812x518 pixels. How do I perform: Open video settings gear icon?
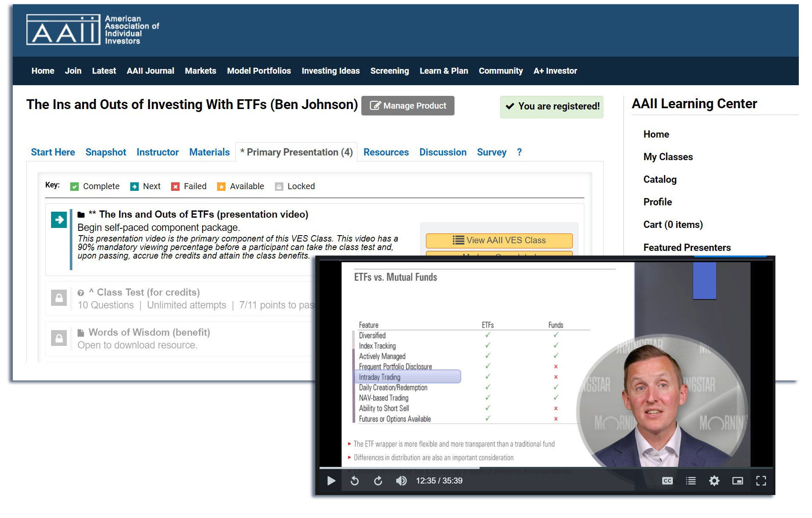(714, 481)
